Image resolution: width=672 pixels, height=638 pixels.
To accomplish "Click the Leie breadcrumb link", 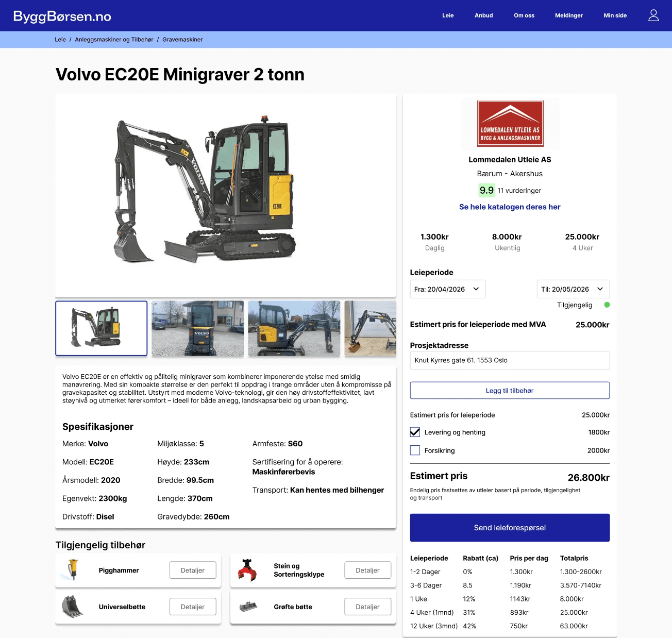I will pos(60,40).
